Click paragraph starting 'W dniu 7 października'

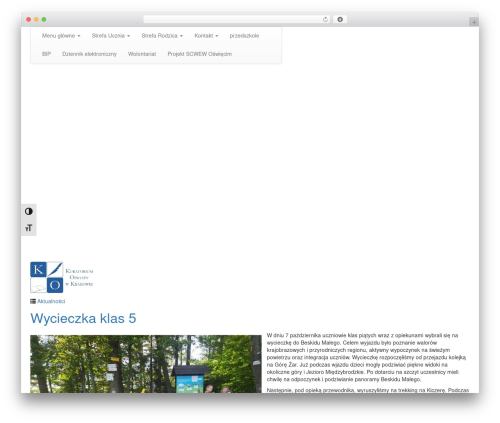pyautogui.click(x=366, y=357)
